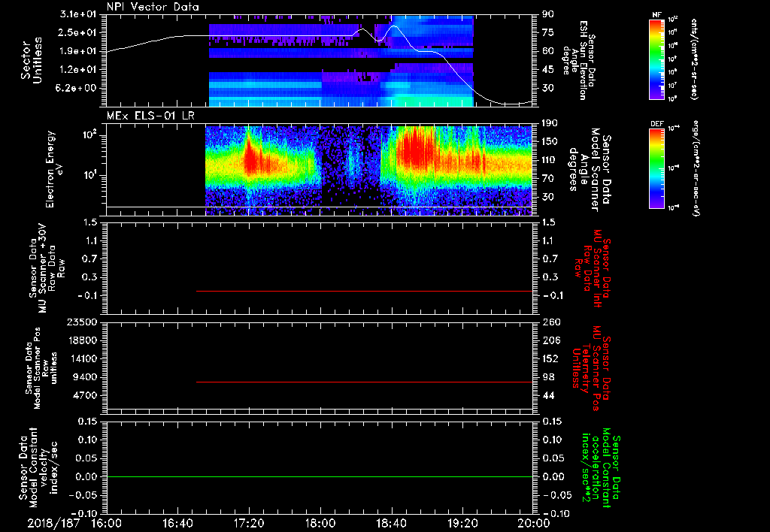Click the green trace in the velocity panel
The width and height of the screenshot is (770, 532).
click(x=320, y=476)
